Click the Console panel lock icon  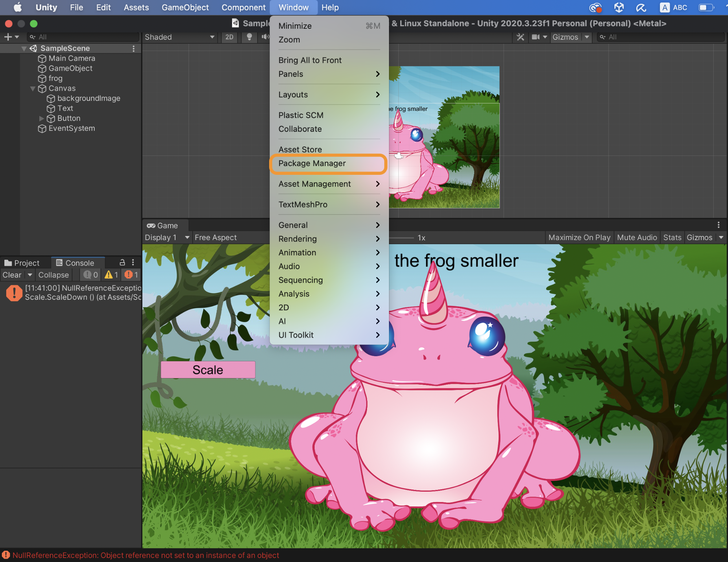click(x=122, y=262)
